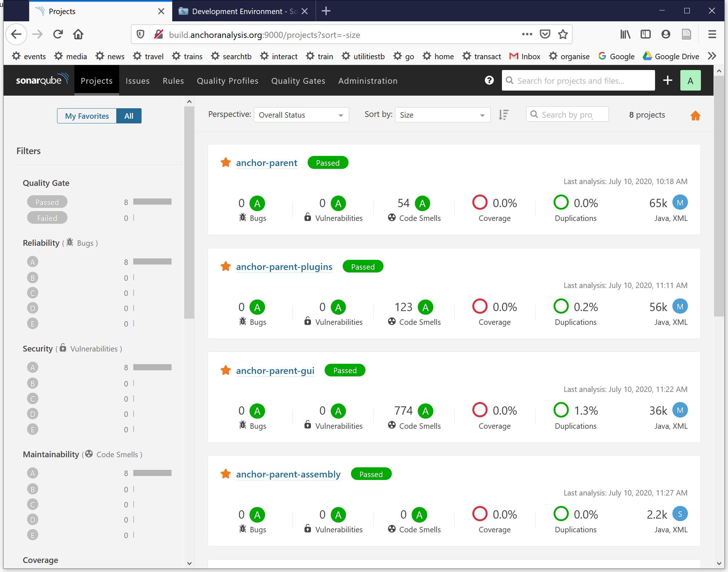Bookmark this page with the star icon

pos(563,34)
